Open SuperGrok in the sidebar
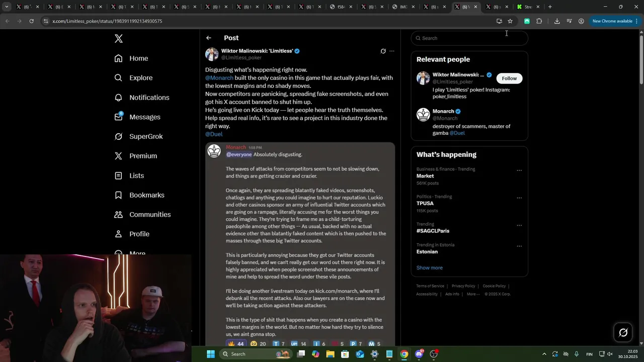This screenshot has width=644, height=362. tap(138, 136)
